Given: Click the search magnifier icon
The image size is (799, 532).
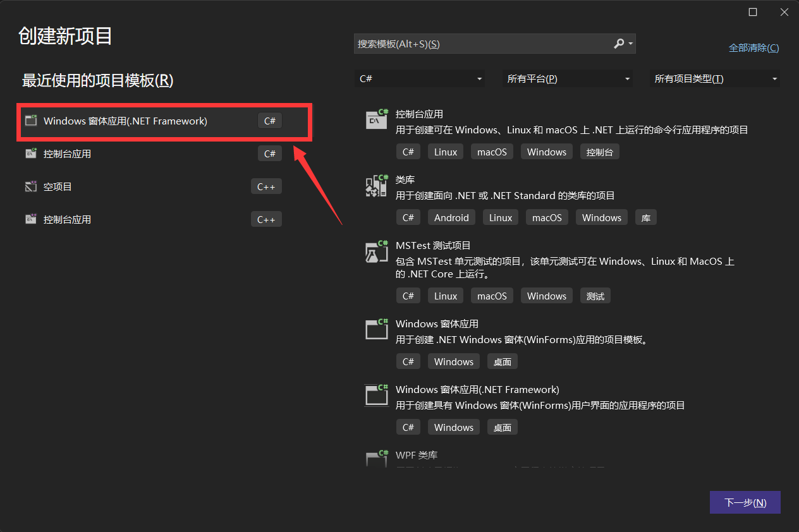Looking at the screenshot, I should (x=619, y=44).
